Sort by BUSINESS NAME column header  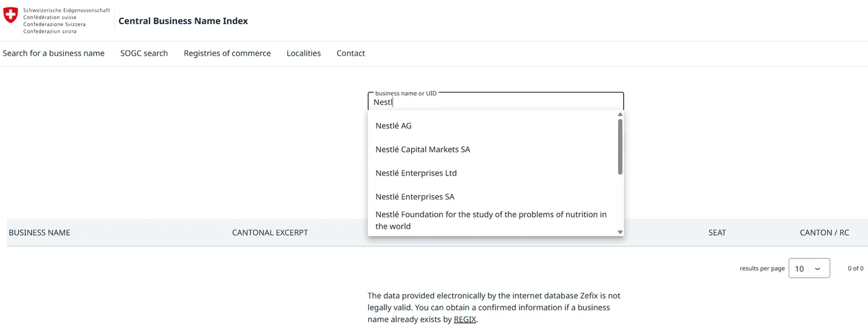(x=40, y=233)
